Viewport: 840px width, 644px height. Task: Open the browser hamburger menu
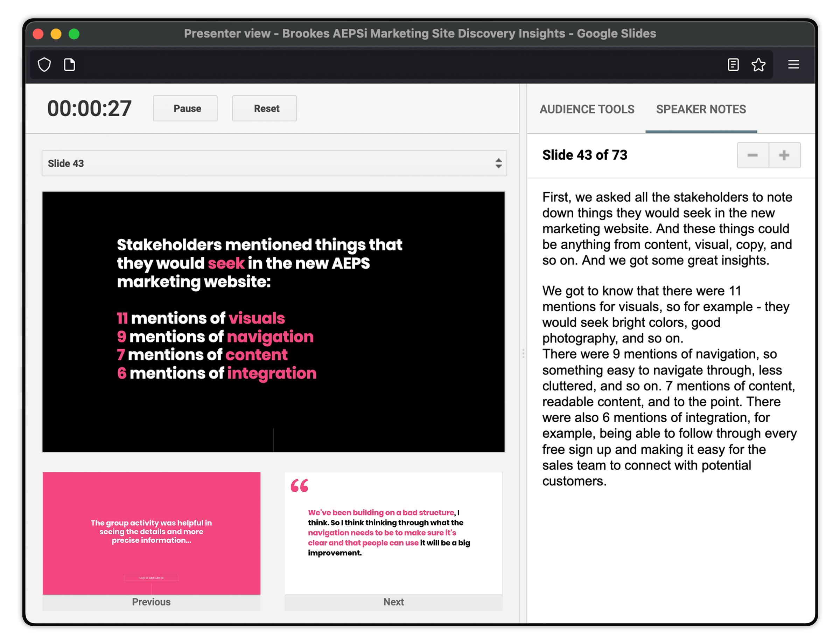pos(794,64)
